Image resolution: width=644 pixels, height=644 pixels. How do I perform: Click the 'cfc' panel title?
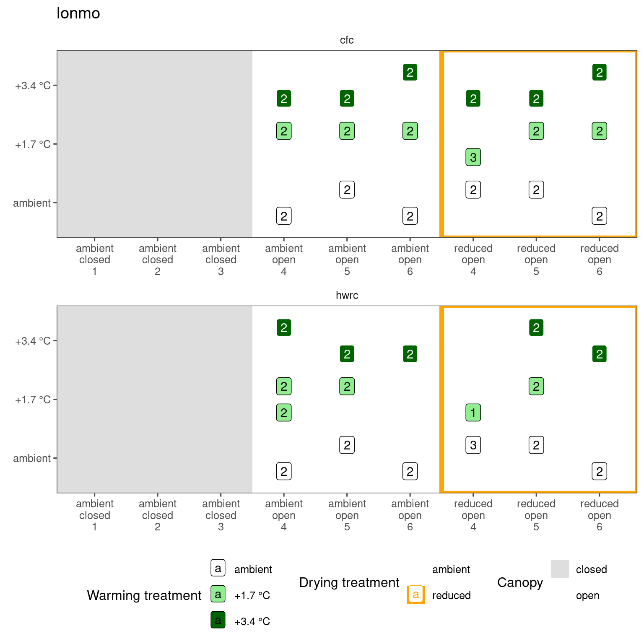[x=347, y=40]
